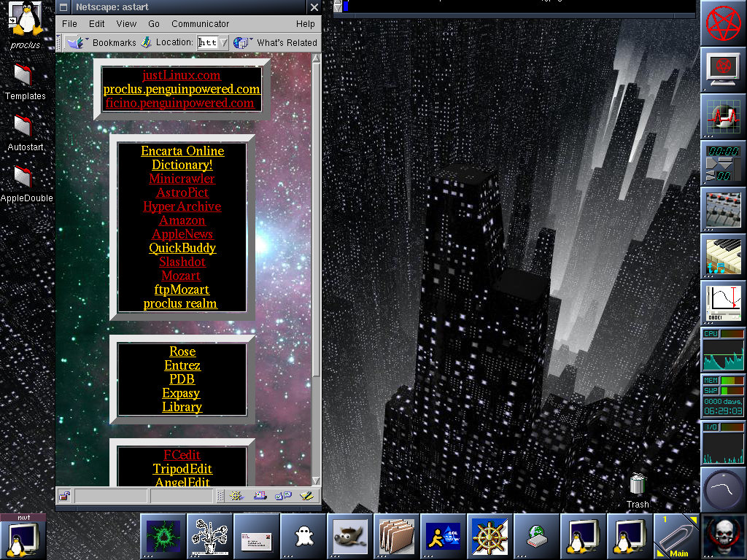Open the Netscape window menu button in titlebar
This screenshot has height=560, width=747.
click(63, 7)
